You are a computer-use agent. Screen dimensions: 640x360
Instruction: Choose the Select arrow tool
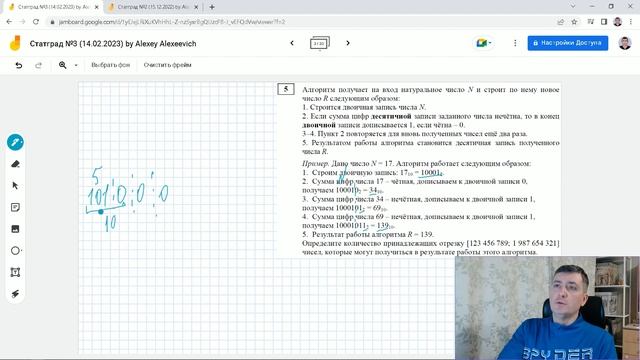coord(15,186)
